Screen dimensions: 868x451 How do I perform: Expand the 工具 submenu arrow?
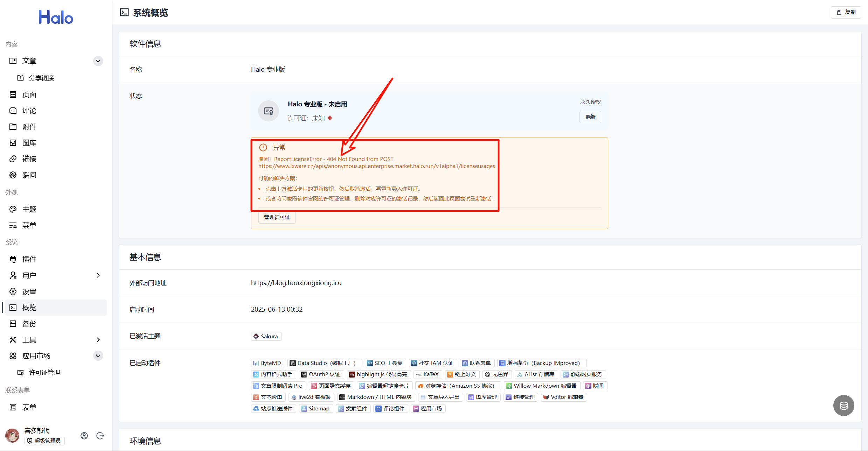point(98,340)
